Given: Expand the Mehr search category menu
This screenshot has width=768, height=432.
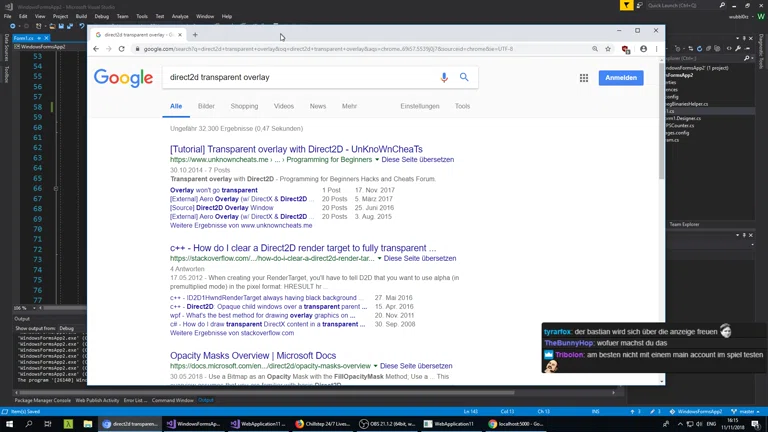Looking at the screenshot, I should click(x=349, y=106).
